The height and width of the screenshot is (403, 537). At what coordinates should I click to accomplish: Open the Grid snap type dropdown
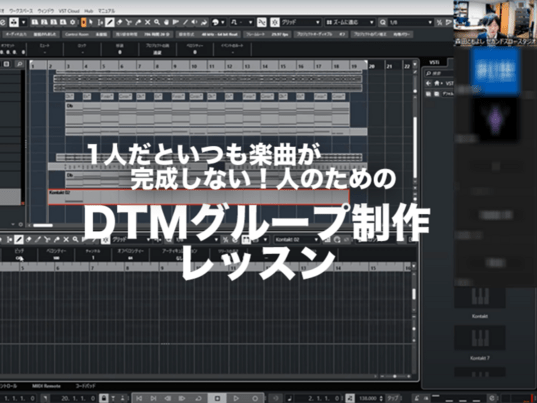[x=301, y=22]
